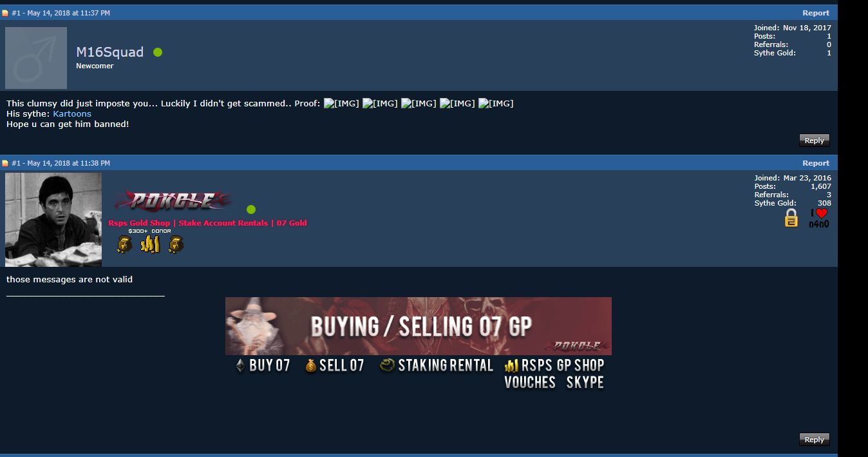
Task: Report the second post at 11:38 PM
Action: click(816, 163)
